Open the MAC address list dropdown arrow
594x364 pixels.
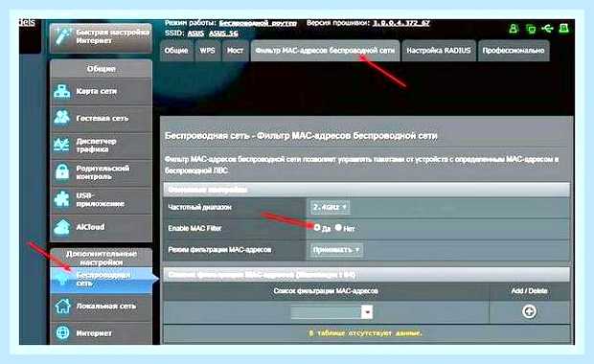tap(367, 312)
